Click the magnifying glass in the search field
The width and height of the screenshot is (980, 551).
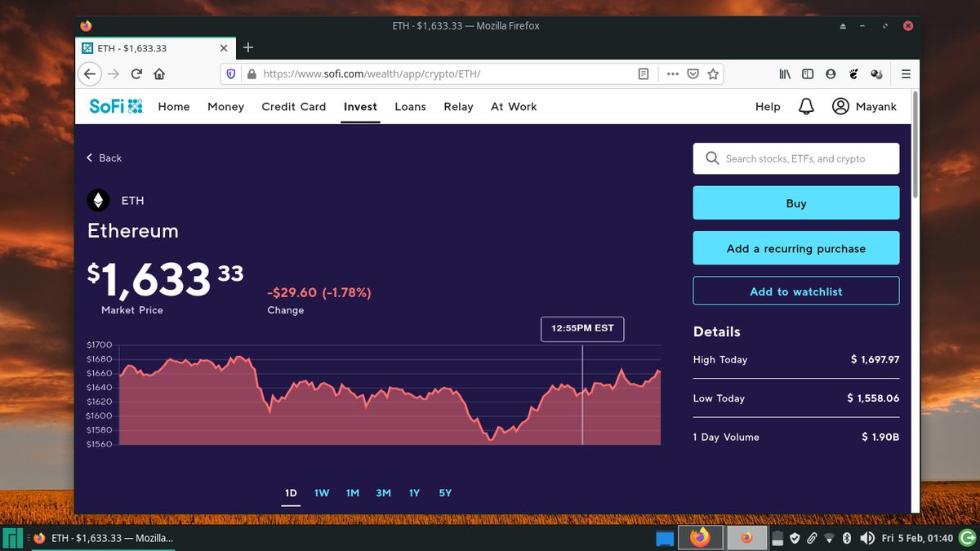click(711, 158)
